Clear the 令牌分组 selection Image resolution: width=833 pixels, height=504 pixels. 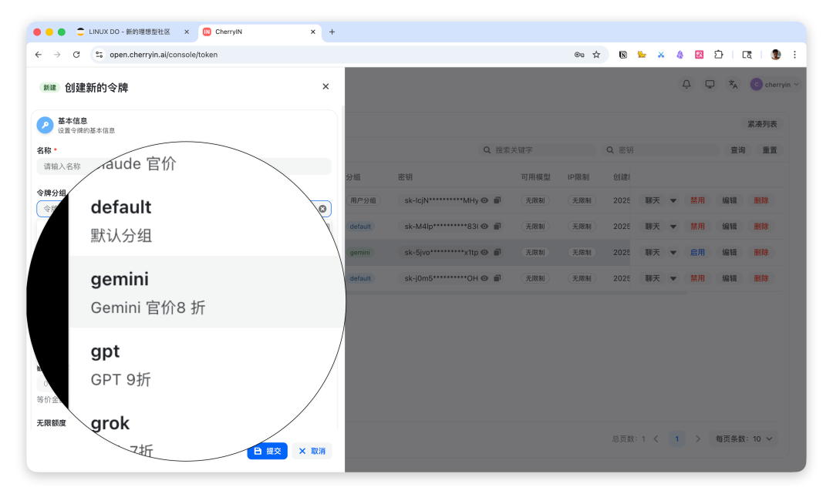tap(322, 209)
